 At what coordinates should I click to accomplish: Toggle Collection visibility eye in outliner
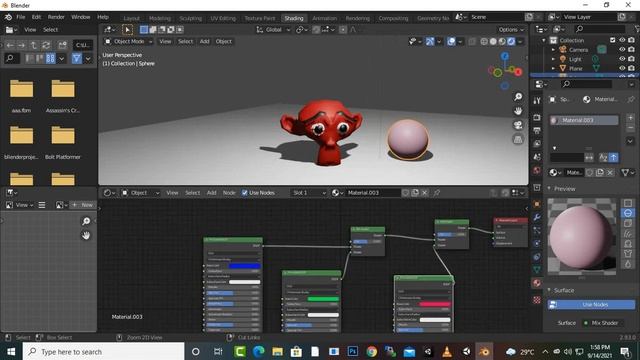pos(622,40)
